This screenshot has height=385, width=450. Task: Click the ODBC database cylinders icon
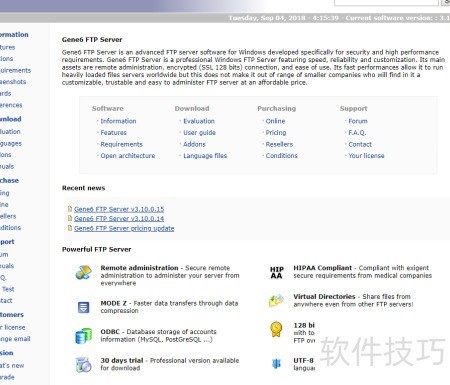83,336
